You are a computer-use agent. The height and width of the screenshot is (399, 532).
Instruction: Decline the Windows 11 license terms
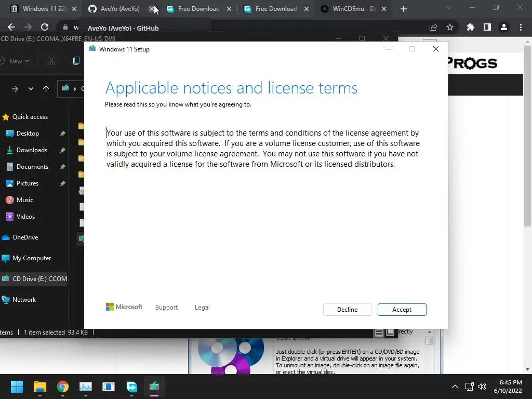point(347,310)
